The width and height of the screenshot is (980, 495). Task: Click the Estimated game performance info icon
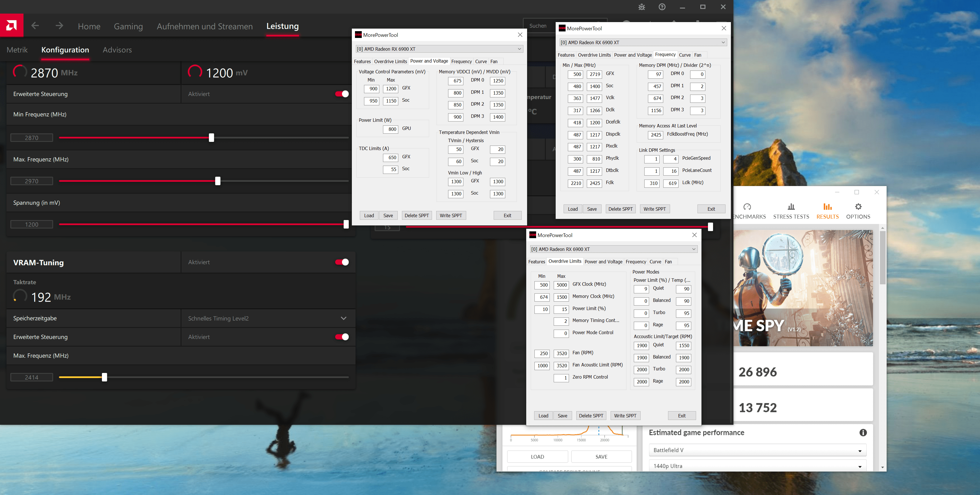pos(863,433)
